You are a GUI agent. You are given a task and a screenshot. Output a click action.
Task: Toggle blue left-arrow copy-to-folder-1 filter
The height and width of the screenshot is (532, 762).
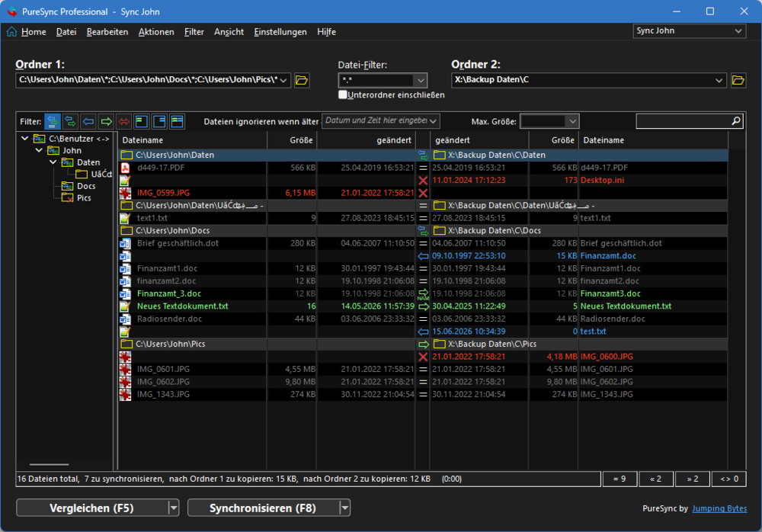[88, 121]
